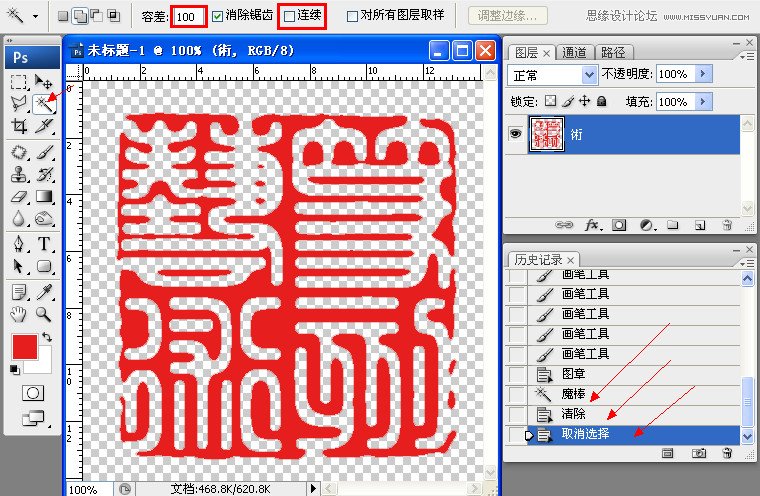Screen dimensions: 760x496
Task: Select the Hand tool
Action: click(x=18, y=314)
